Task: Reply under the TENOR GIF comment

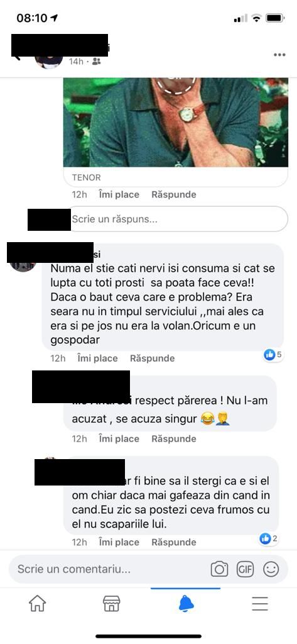Action: [x=174, y=194]
